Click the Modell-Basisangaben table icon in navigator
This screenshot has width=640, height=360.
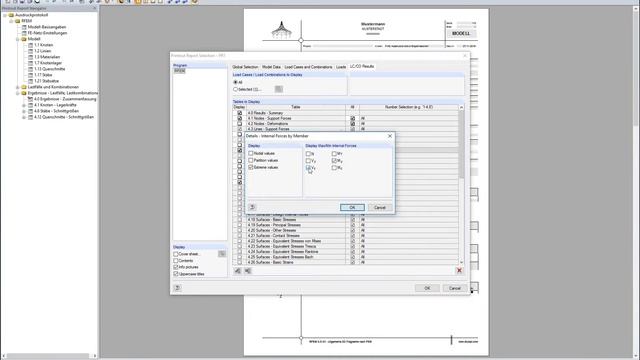[24, 27]
